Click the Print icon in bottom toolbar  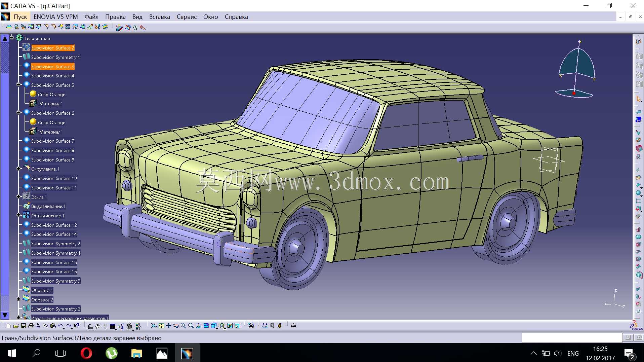pyautogui.click(x=31, y=326)
